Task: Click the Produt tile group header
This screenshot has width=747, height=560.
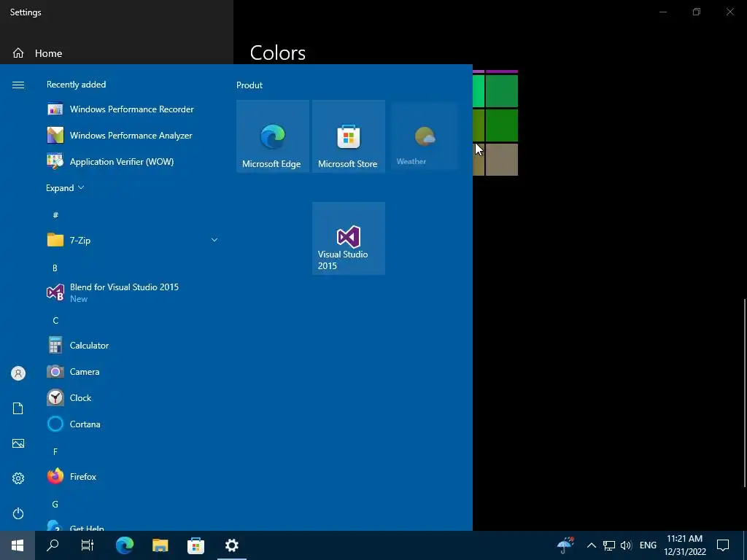Action: pos(249,85)
